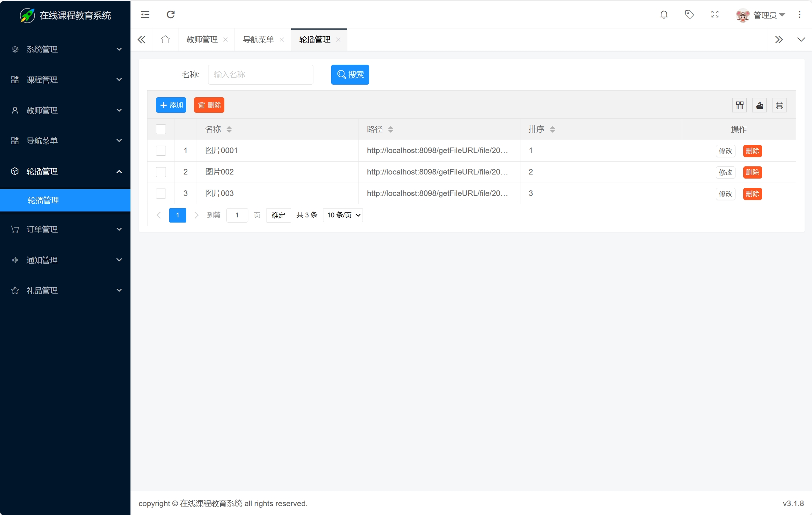Check the select-all header checkbox
The height and width of the screenshot is (515, 812).
(161, 129)
